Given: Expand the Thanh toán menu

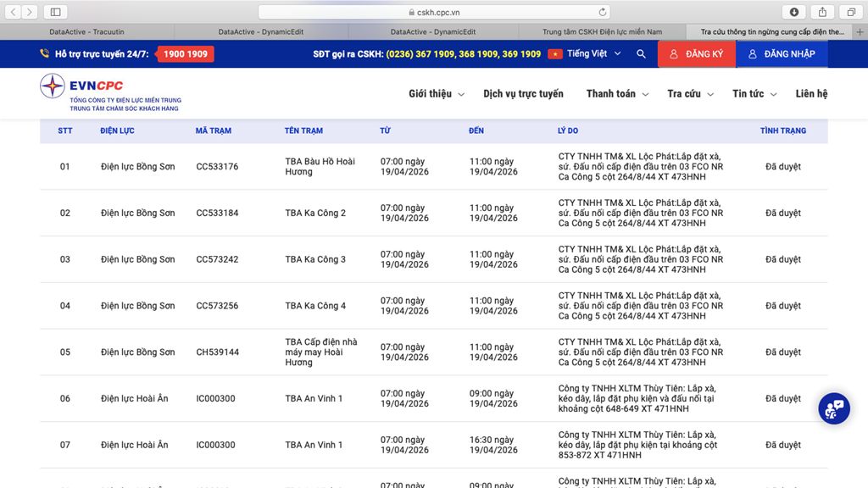Looking at the screenshot, I should [617, 94].
